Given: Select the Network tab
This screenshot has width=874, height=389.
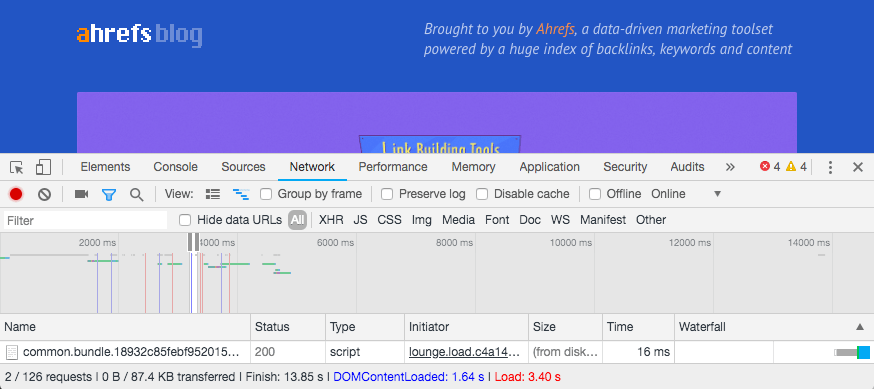Looking at the screenshot, I should point(312,167).
